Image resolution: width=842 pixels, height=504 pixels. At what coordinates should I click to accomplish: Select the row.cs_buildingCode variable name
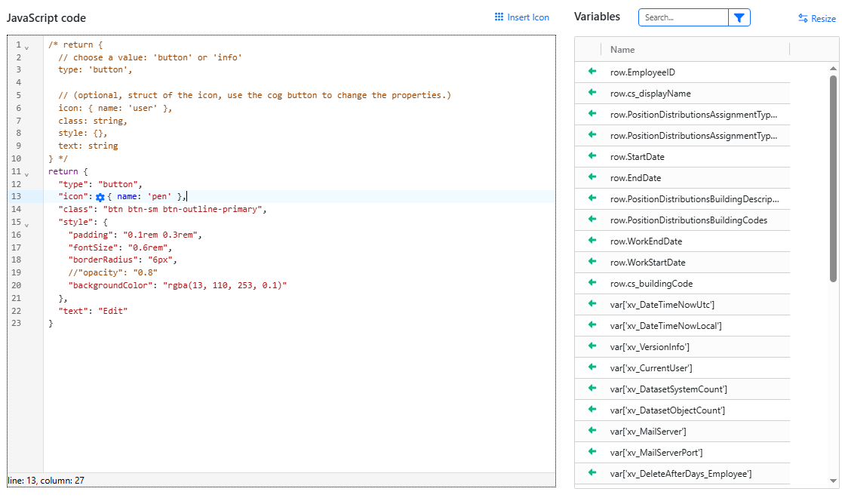click(651, 284)
